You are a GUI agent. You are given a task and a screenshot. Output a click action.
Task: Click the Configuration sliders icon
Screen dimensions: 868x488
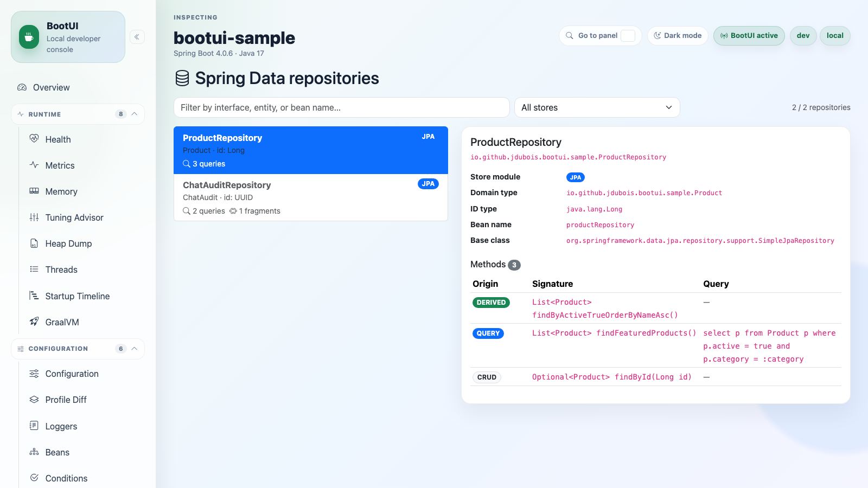pos(34,374)
